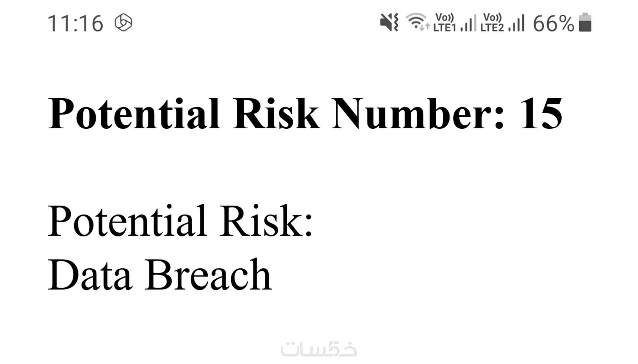
Task: Click the word "Data" in body text
Action: [x=90, y=275]
